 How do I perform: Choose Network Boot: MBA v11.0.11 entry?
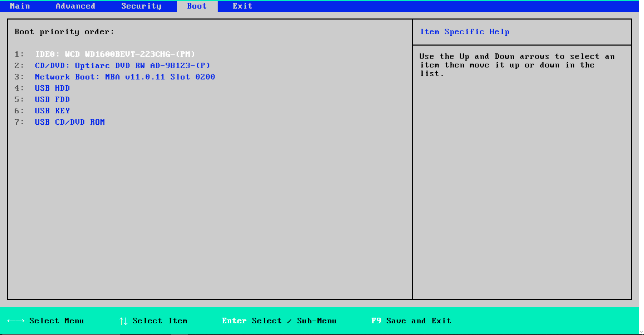(x=125, y=77)
